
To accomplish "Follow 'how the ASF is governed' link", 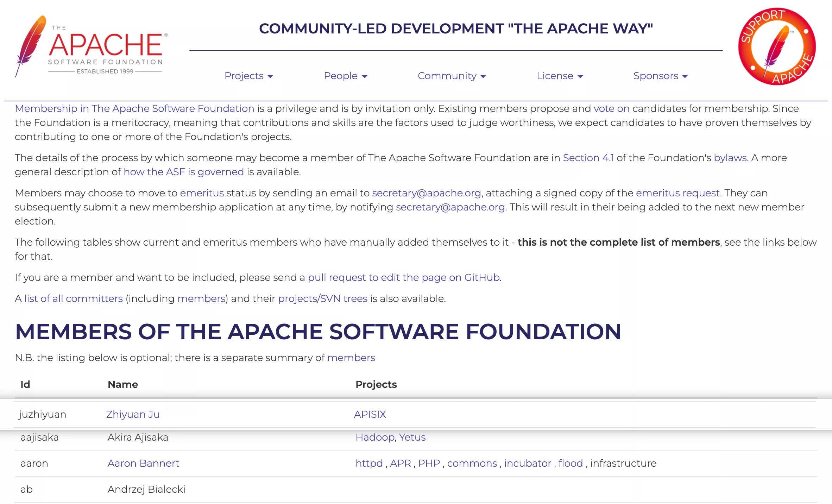I will 184,172.
